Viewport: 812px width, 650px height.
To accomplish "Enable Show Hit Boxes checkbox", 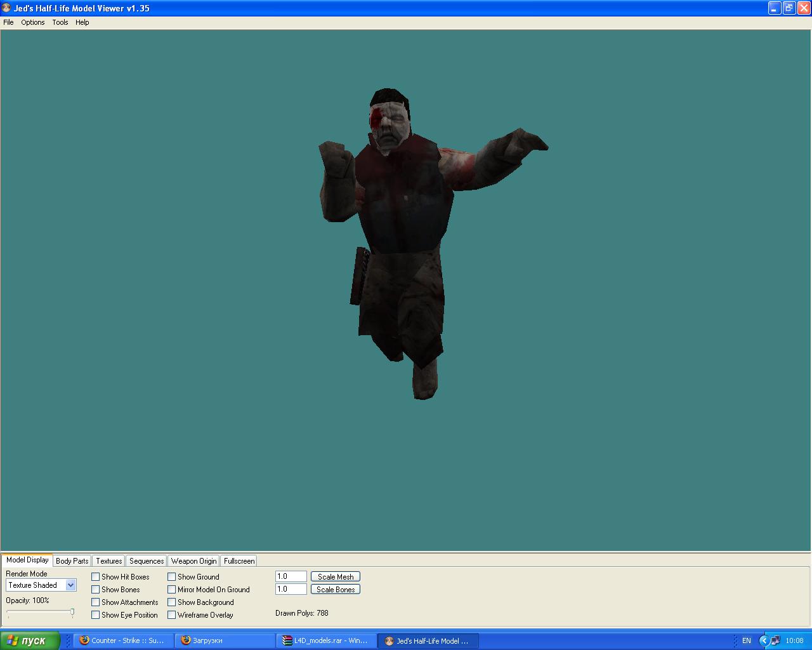I will click(96, 577).
